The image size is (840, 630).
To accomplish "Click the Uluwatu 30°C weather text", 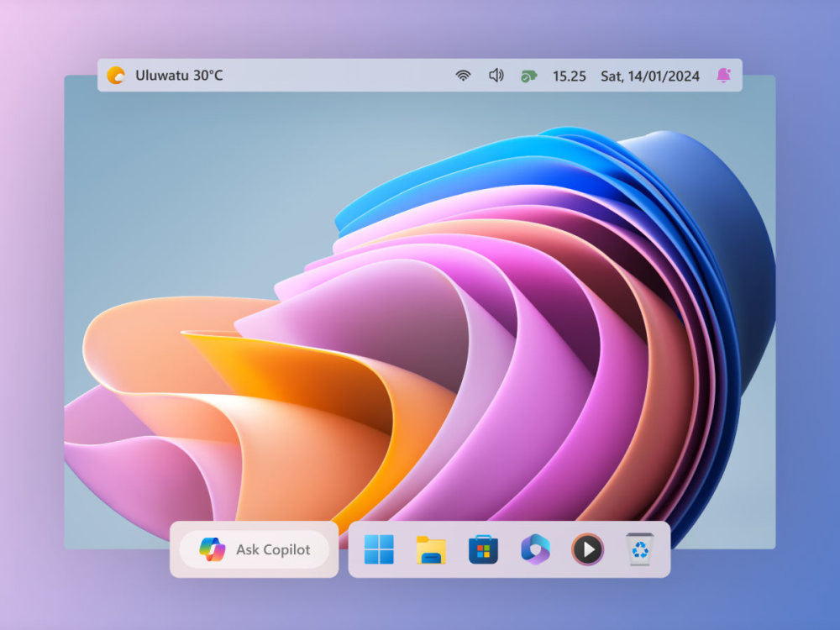I will pos(179,76).
